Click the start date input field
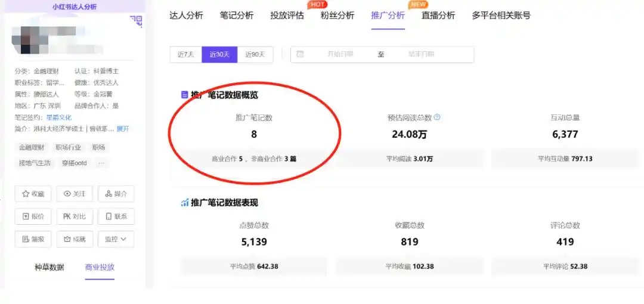644x304 pixels. 340,54
